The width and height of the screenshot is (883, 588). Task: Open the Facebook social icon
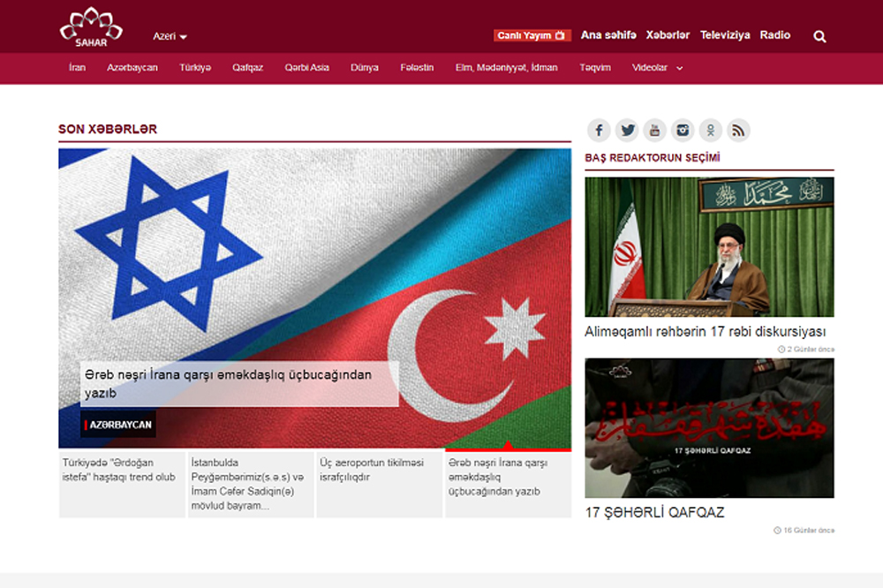(x=599, y=131)
